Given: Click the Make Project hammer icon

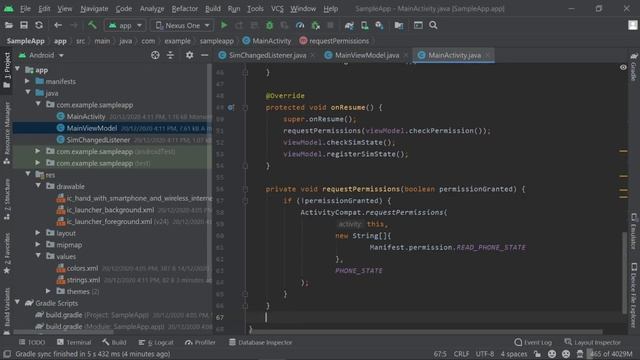Looking at the screenshot, I should click(92, 25).
